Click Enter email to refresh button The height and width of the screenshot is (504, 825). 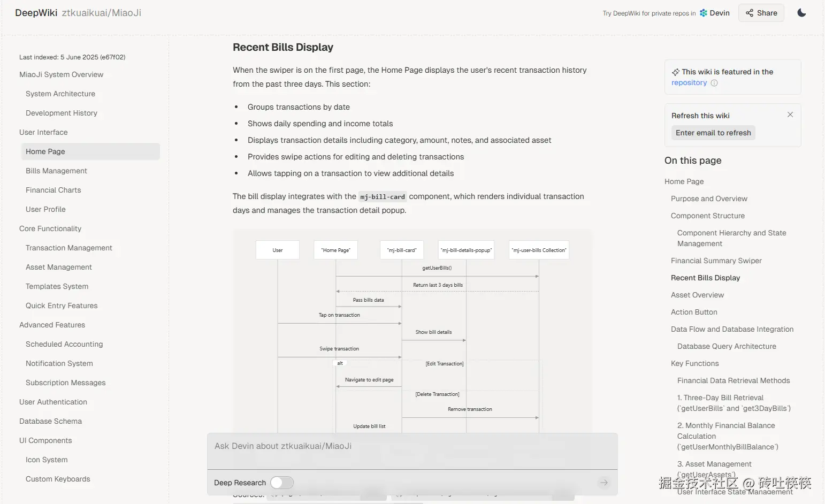[x=713, y=133]
